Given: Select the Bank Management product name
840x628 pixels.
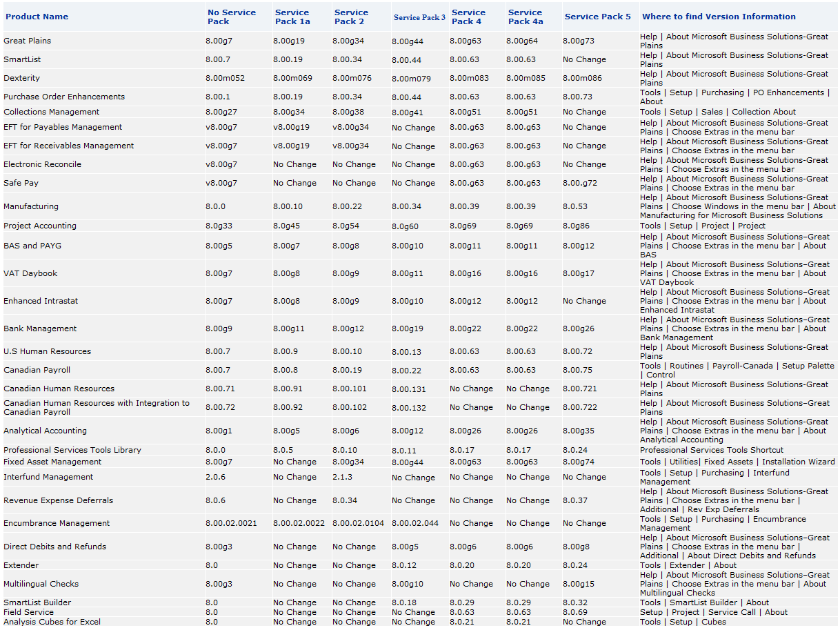Looking at the screenshot, I should [40, 329].
